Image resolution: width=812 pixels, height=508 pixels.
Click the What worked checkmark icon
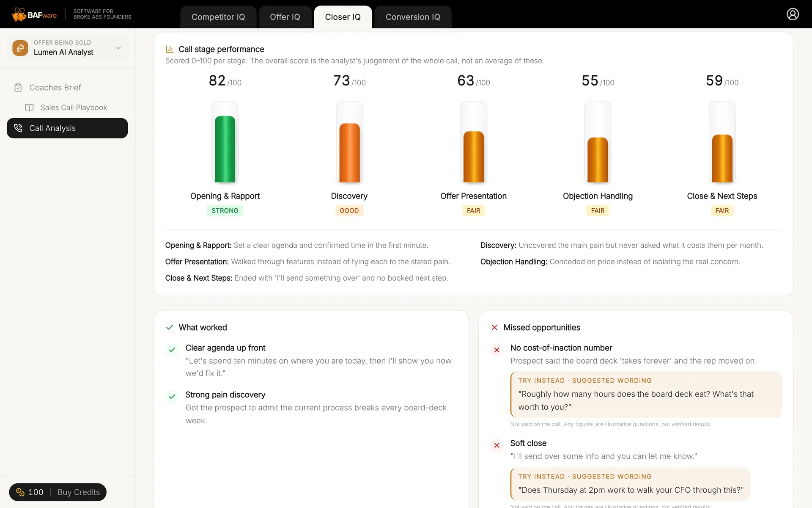170,327
